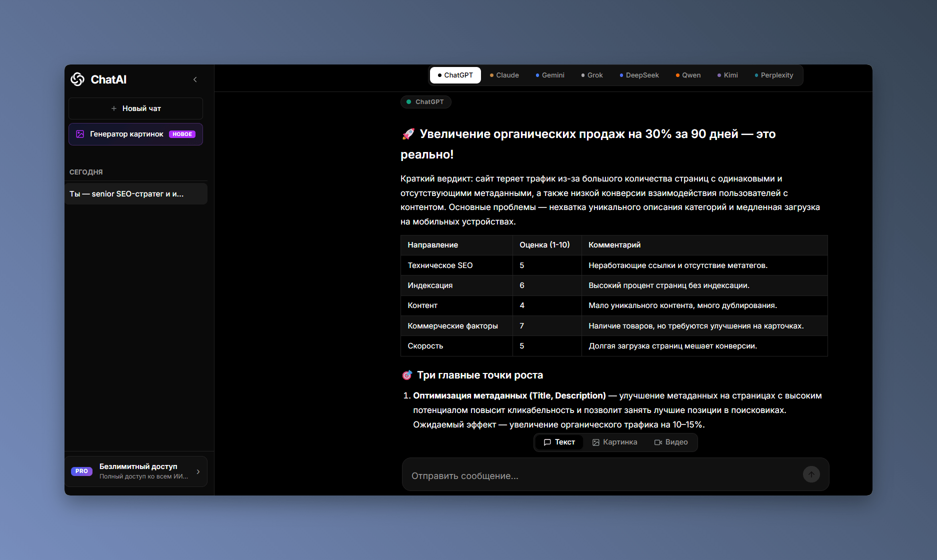The width and height of the screenshot is (937, 560).
Task: Start a new chat with Новый чат
Action: [x=135, y=108]
